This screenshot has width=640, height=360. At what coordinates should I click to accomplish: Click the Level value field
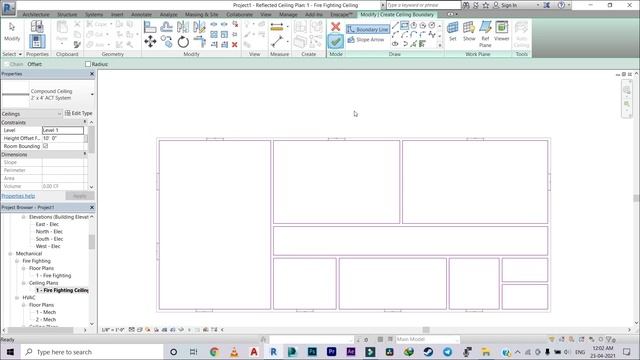click(63, 130)
